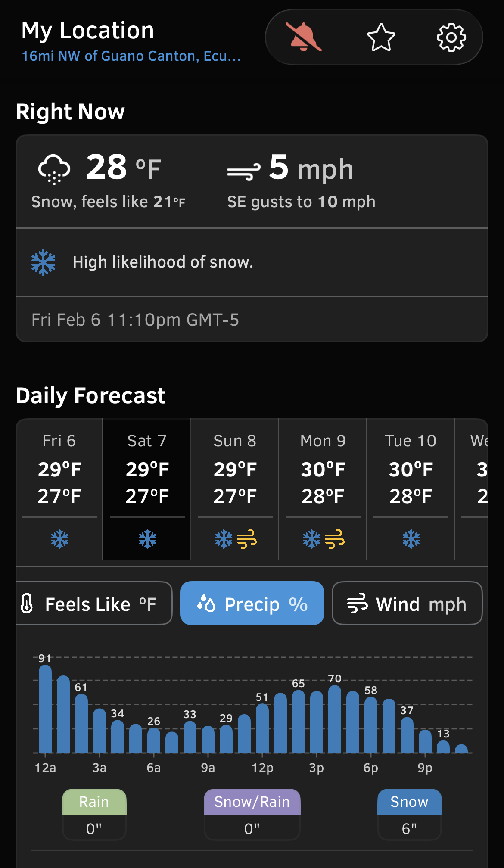This screenshot has width=504, height=868.
Task: Tap the Rain accumulation label
Action: (x=94, y=802)
